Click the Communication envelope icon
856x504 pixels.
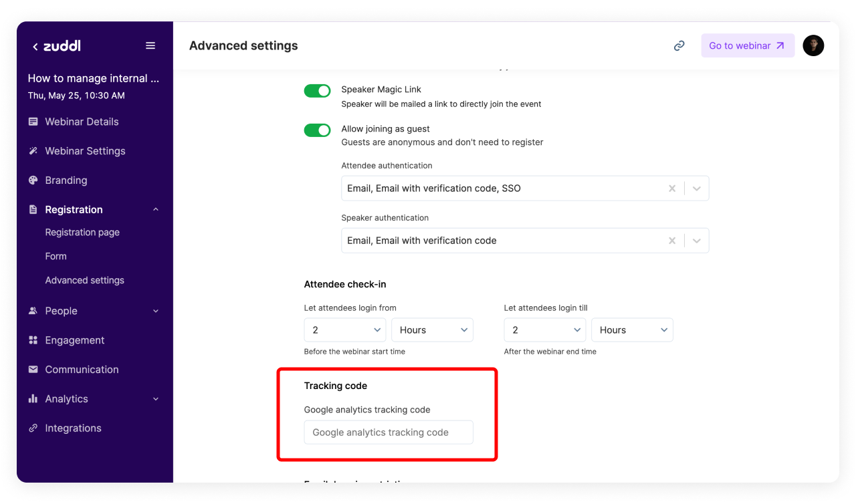click(33, 370)
